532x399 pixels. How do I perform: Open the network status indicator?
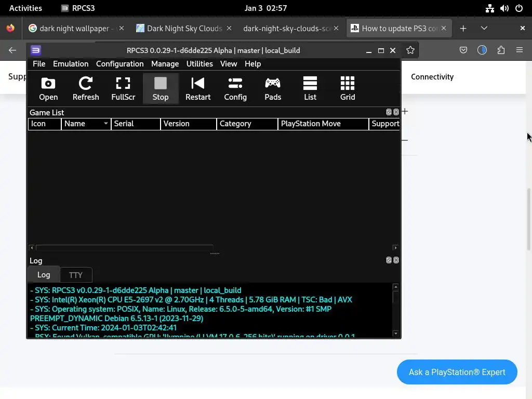pyautogui.click(x=489, y=8)
